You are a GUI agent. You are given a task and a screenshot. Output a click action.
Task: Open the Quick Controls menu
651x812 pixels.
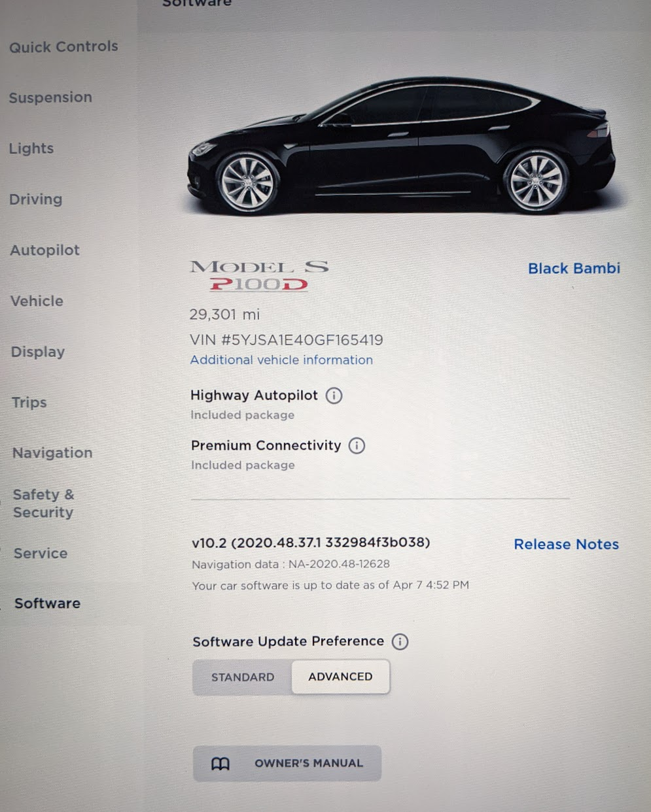63,47
